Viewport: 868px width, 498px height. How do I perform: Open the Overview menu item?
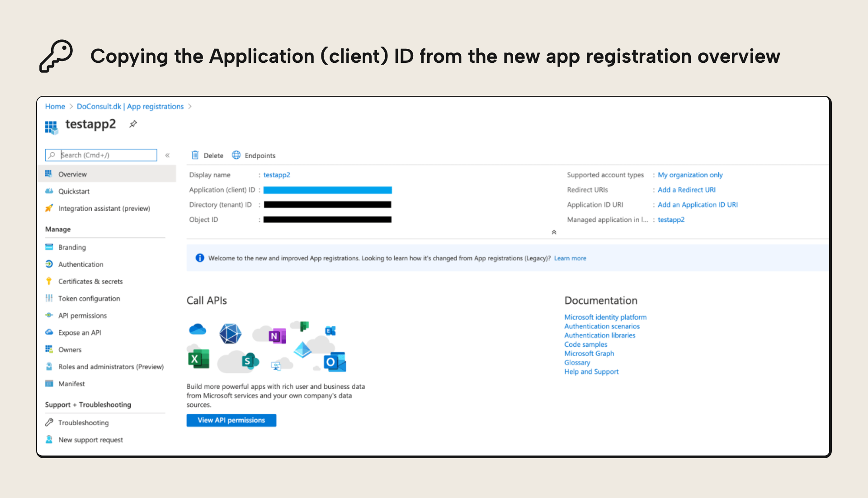pyautogui.click(x=106, y=174)
